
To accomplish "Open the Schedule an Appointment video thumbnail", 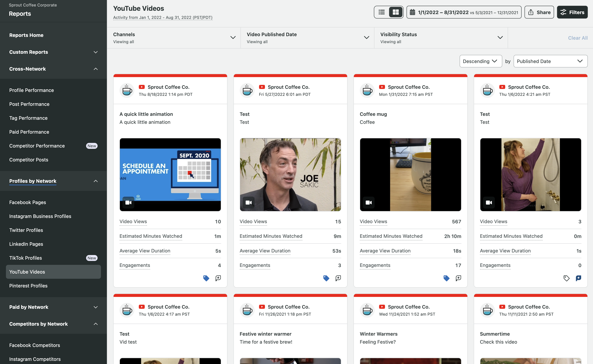I will [170, 175].
